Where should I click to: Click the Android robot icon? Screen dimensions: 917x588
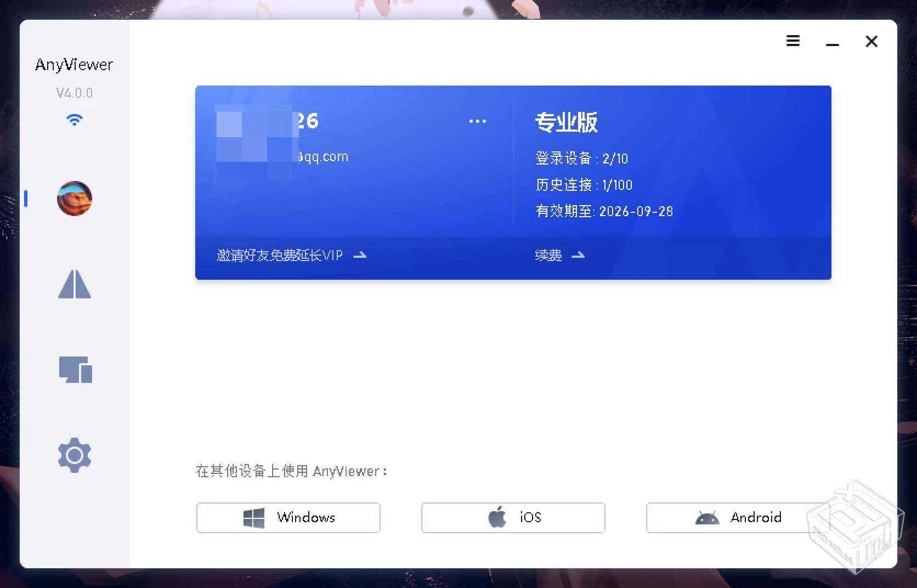pos(707,517)
